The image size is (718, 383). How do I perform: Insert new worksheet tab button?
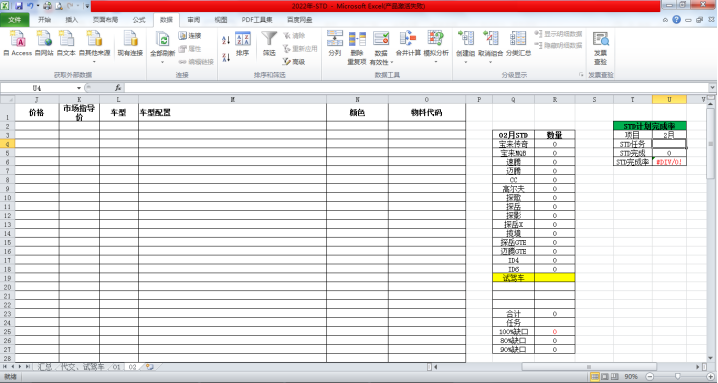pos(149,367)
